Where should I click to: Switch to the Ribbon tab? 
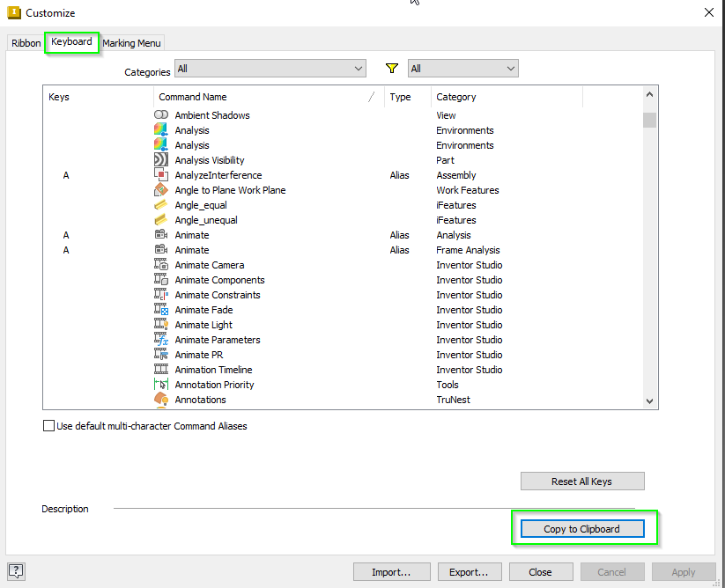[x=26, y=42]
